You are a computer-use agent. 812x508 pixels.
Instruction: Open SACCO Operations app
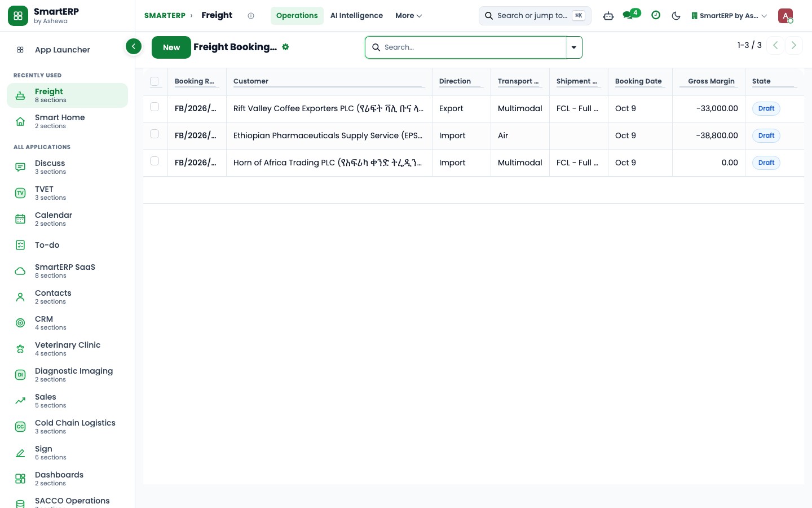(x=67, y=501)
